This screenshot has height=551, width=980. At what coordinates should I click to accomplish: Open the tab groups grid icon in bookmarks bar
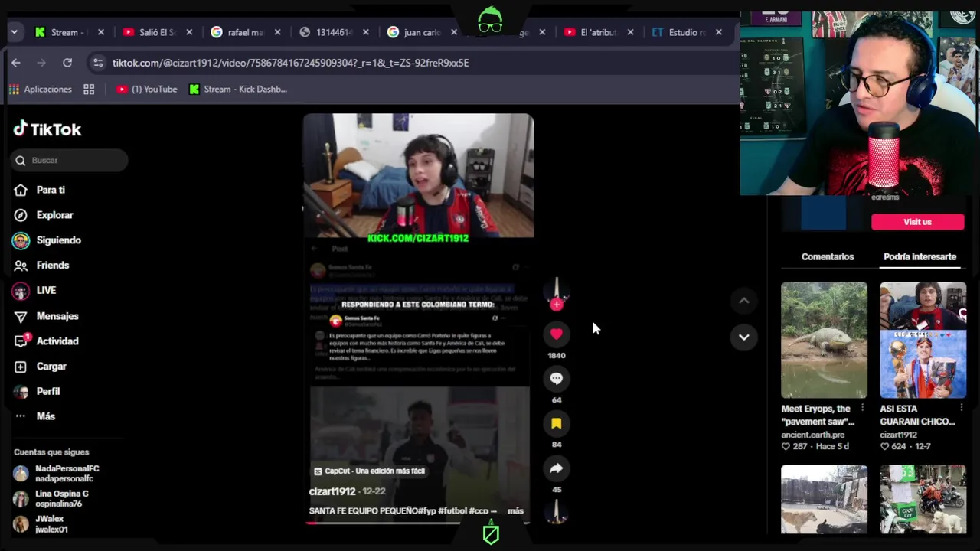(89, 90)
